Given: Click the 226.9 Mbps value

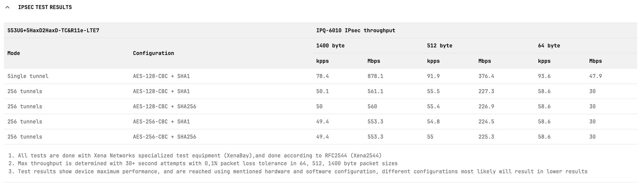Looking at the screenshot, I should click(486, 106).
